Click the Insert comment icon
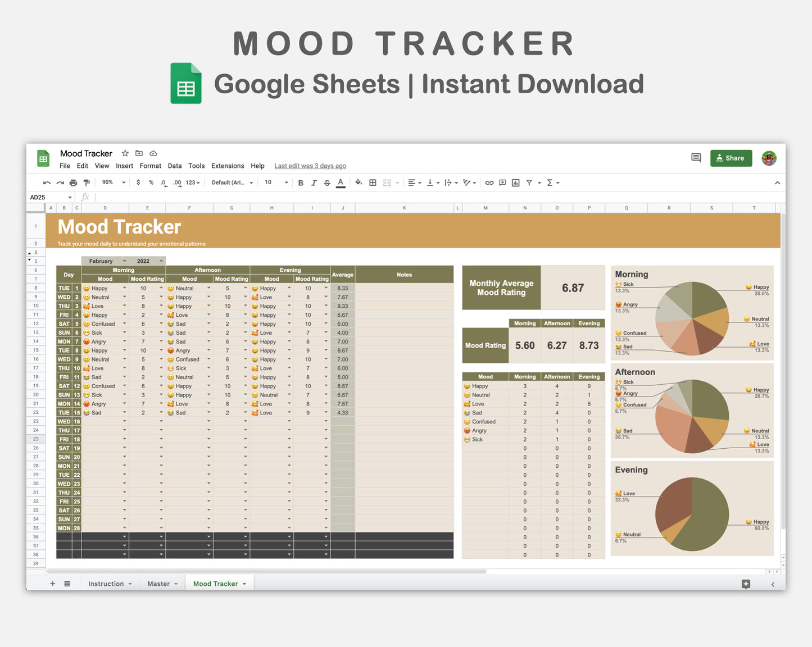The height and width of the screenshot is (647, 812). [x=502, y=183]
